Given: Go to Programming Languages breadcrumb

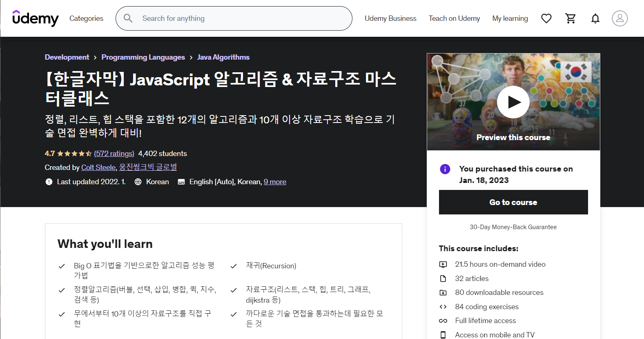Looking at the screenshot, I should click(143, 57).
